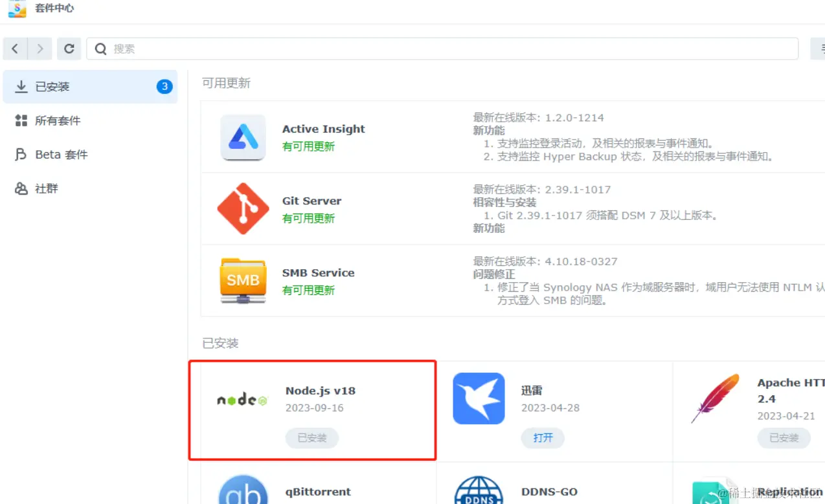Select the Git Server title text
This screenshot has height=504, width=825.
[x=311, y=201]
